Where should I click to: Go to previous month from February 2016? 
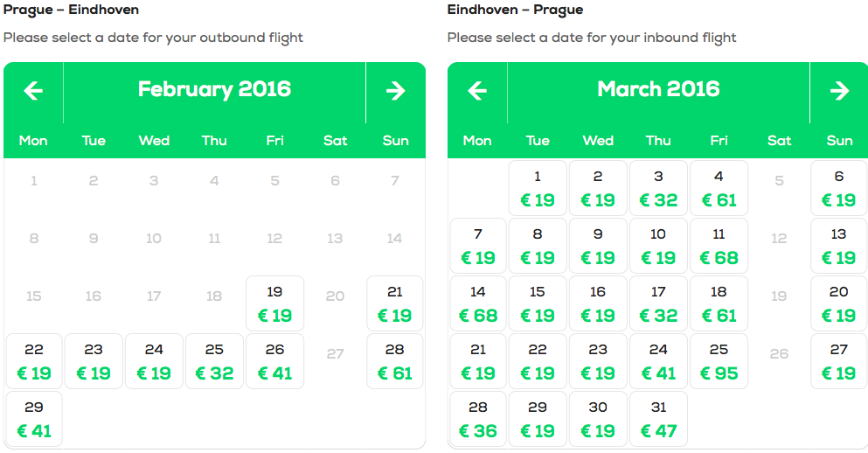[34, 91]
